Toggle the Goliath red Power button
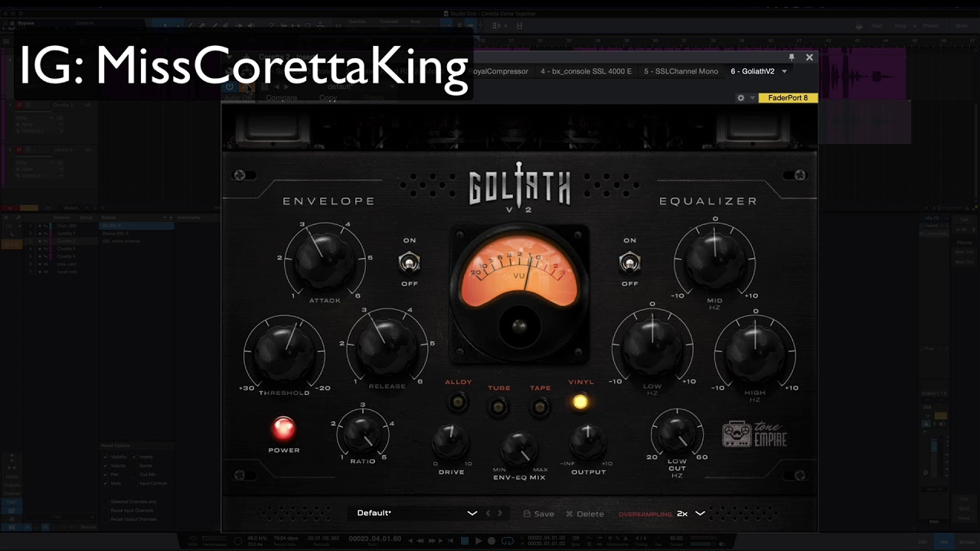 [284, 429]
